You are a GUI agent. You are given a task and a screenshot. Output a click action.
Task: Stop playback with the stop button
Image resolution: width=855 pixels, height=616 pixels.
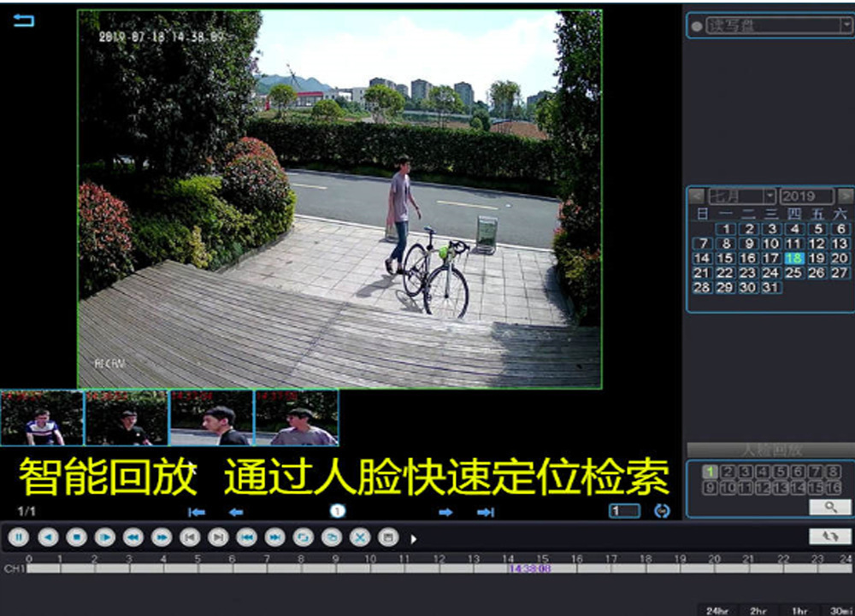tap(76, 537)
